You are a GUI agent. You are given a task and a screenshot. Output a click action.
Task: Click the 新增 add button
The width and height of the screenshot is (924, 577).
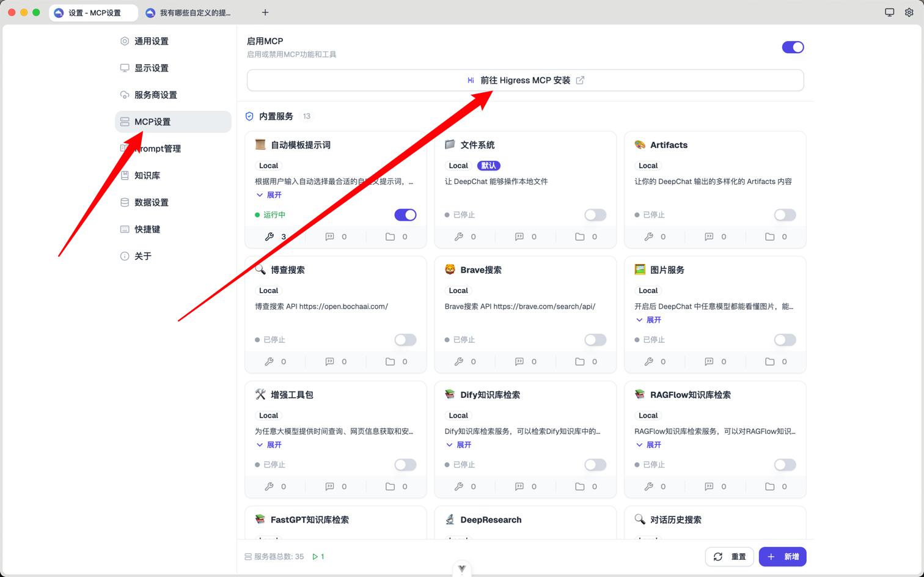tap(783, 557)
